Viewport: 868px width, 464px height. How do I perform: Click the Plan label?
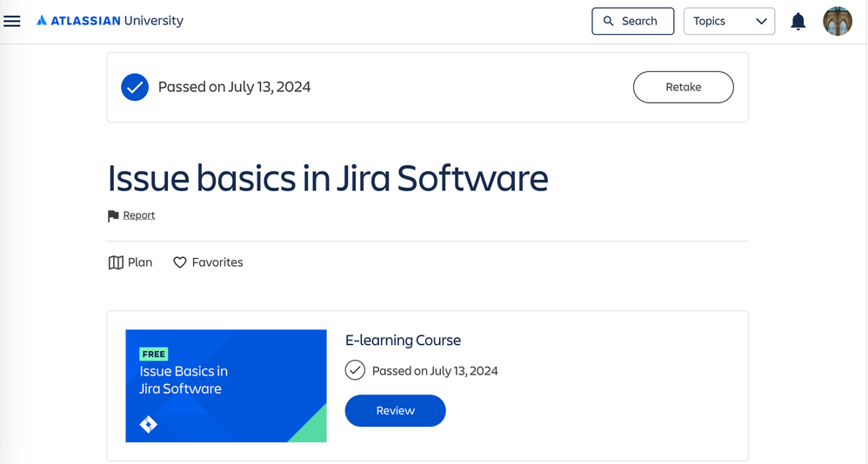(140, 262)
